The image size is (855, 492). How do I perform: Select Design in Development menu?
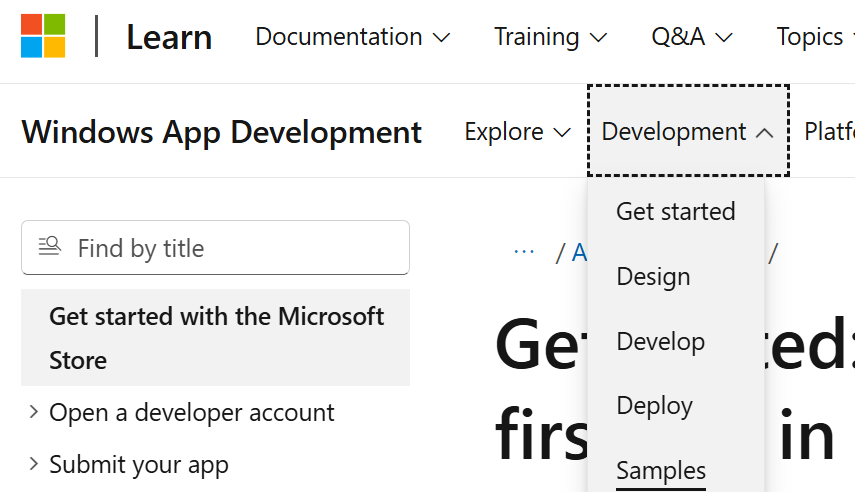click(653, 277)
